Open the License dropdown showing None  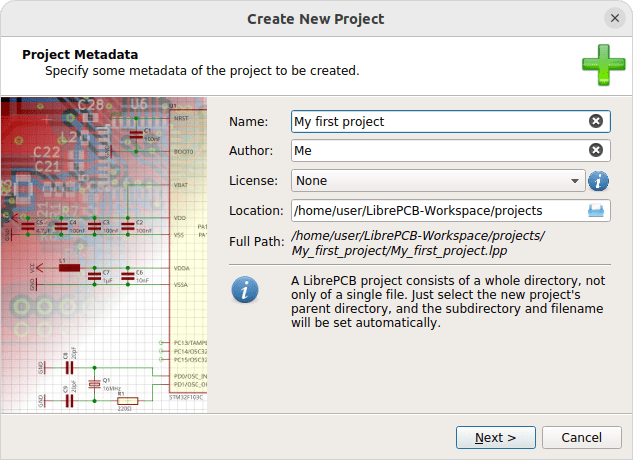click(438, 181)
